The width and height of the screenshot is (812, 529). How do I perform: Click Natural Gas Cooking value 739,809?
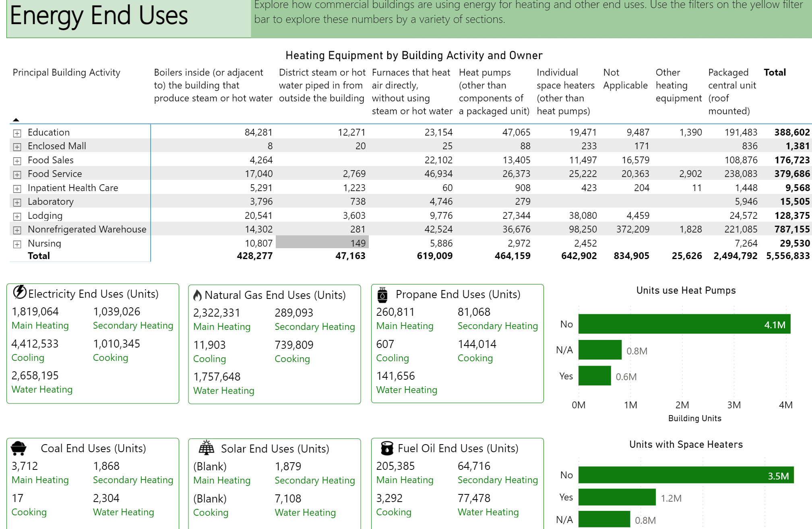[x=294, y=345]
